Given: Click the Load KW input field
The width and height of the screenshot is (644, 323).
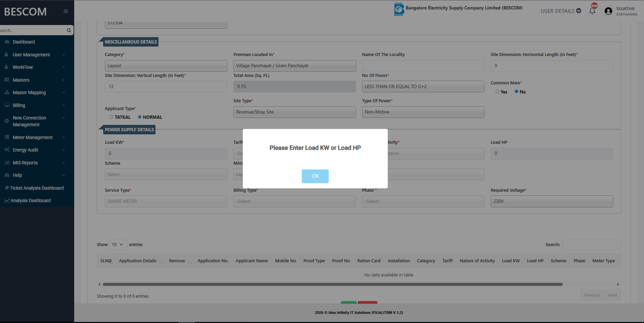Looking at the screenshot, I should pyautogui.click(x=166, y=154).
